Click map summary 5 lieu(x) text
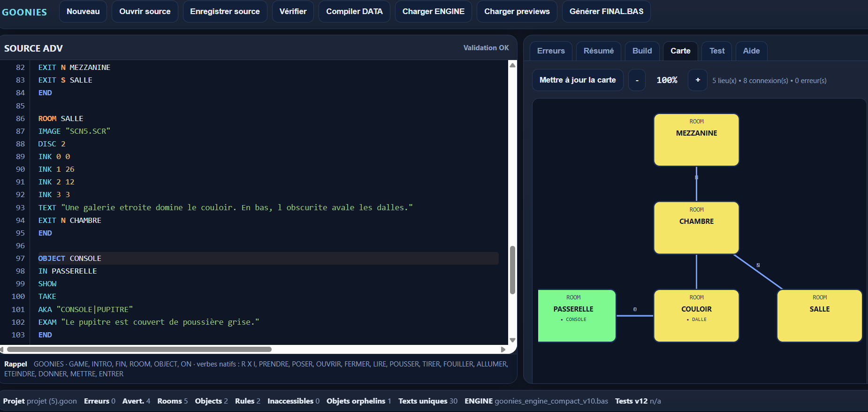The width and height of the screenshot is (868, 412). 769,81
